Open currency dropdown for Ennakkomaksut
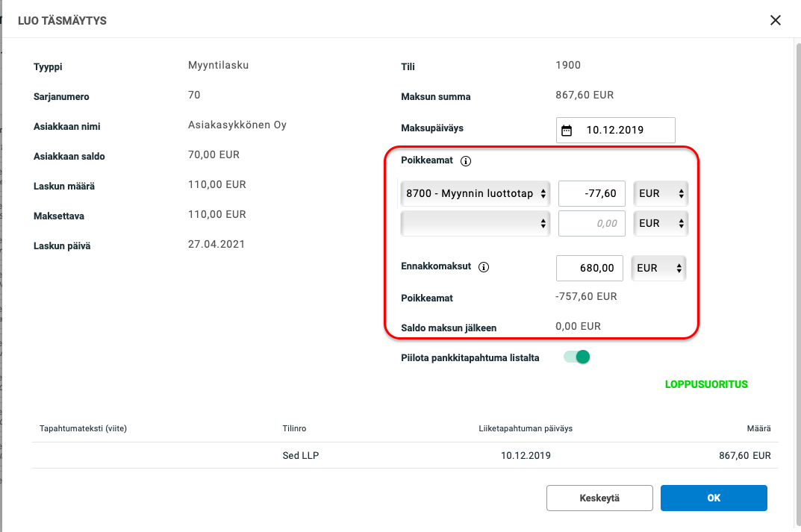 [x=658, y=268]
